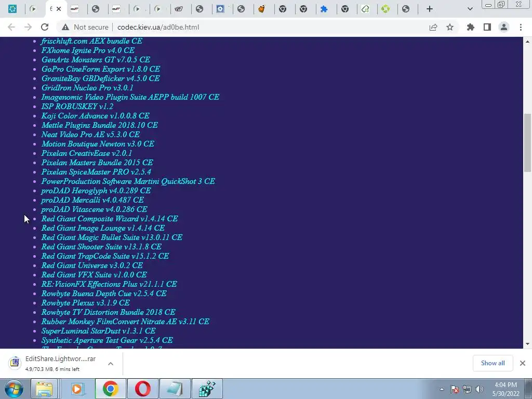532x399 pixels.
Task: Open a new tab with plus
Action: [x=430, y=9]
